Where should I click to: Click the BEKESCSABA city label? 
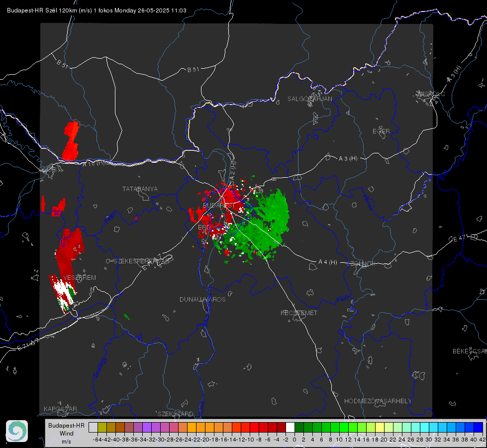tap(470, 351)
